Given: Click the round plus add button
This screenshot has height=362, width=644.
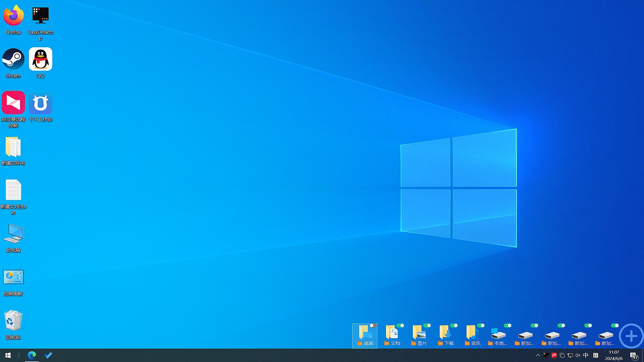Looking at the screenshot, I should 631,336.
